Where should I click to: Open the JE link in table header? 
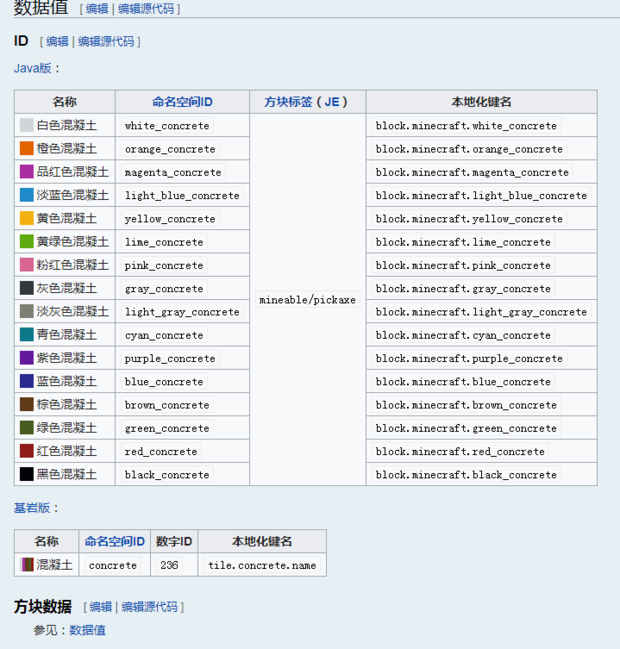tap(332, 102)
